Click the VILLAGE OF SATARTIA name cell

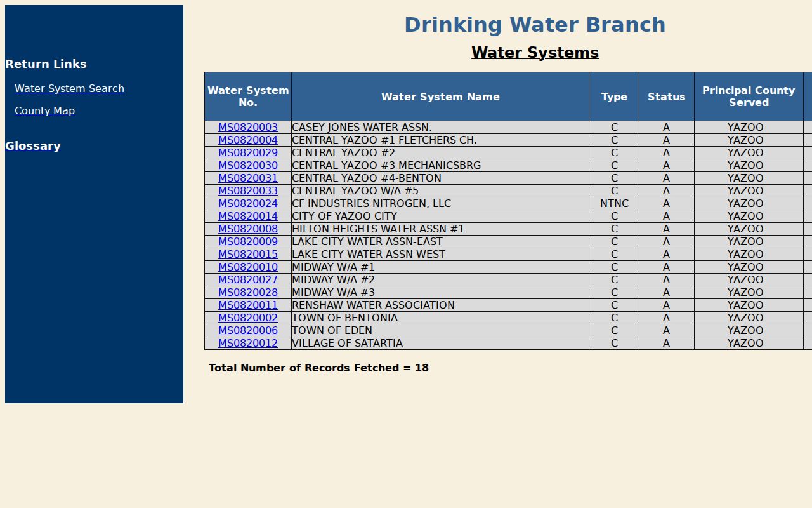440,344
